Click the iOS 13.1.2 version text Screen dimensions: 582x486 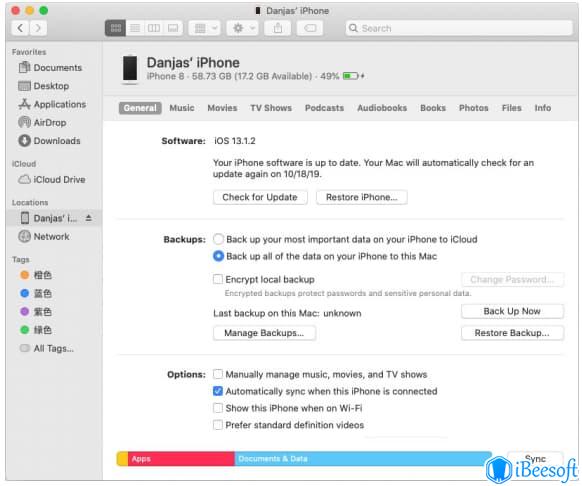pos(235,141)
